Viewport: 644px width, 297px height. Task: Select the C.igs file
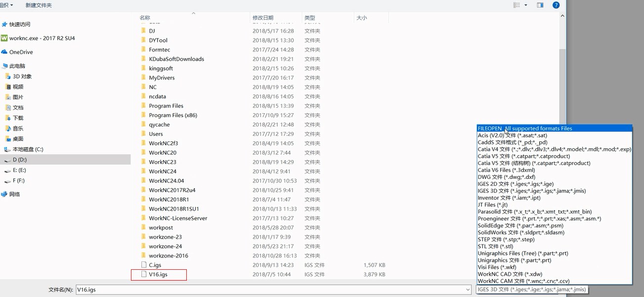click(154, 265)
